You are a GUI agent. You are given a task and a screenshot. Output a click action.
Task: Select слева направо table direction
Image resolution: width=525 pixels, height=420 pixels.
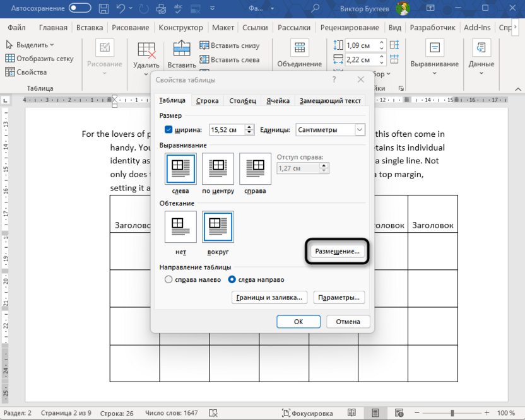point(232,279)
